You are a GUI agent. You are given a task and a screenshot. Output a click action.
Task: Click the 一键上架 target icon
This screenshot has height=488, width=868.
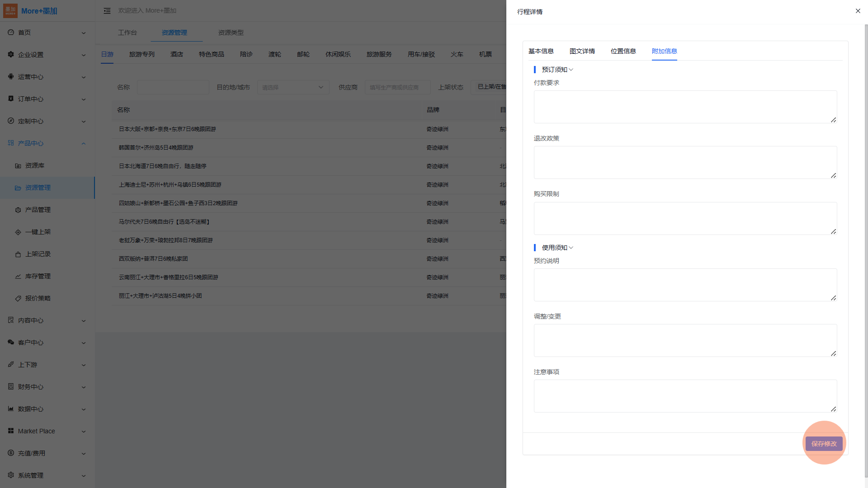pos(18,232)
